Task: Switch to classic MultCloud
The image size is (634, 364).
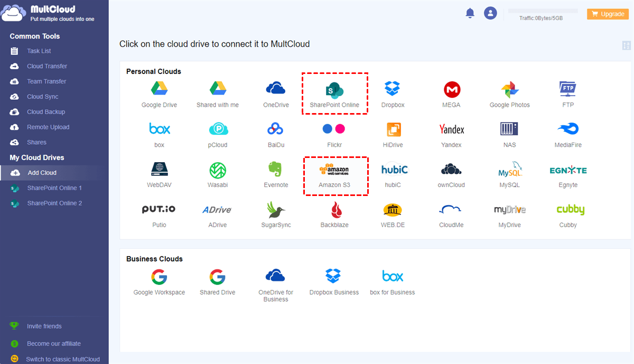Action: 63,359
